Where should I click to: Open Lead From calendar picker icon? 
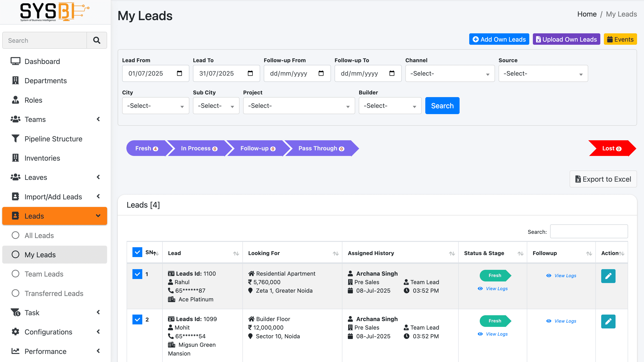click(179, 73)
